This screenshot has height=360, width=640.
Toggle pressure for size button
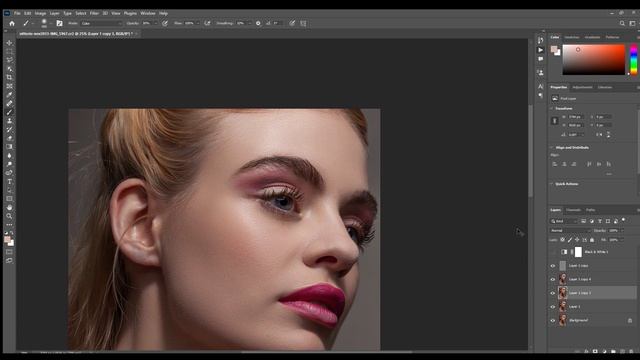pos(292,23)
